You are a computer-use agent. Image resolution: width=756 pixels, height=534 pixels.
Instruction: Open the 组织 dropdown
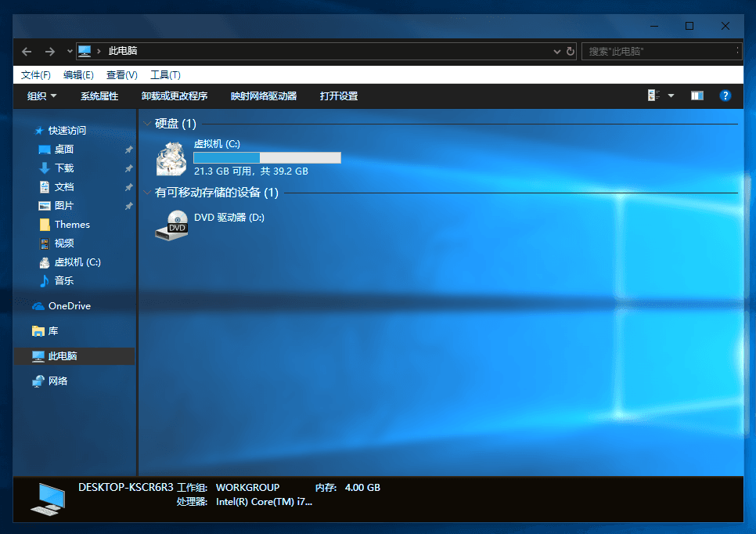(x=42, y=96)
